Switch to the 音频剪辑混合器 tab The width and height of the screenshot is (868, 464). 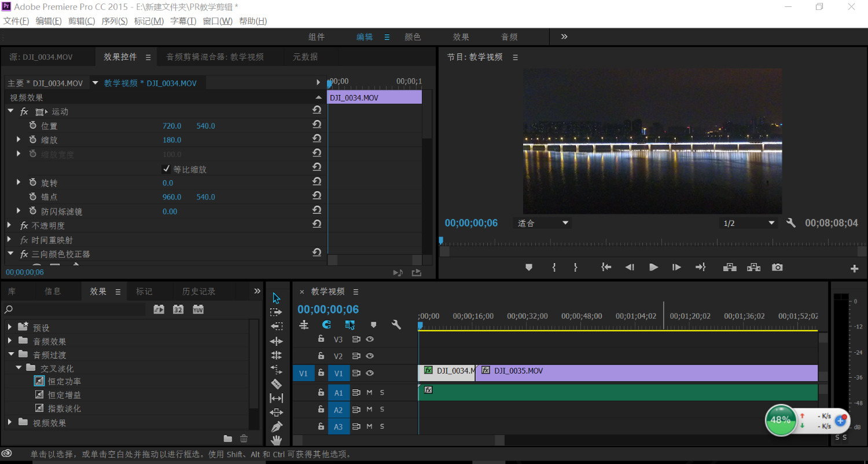click(x=215, y=57)
